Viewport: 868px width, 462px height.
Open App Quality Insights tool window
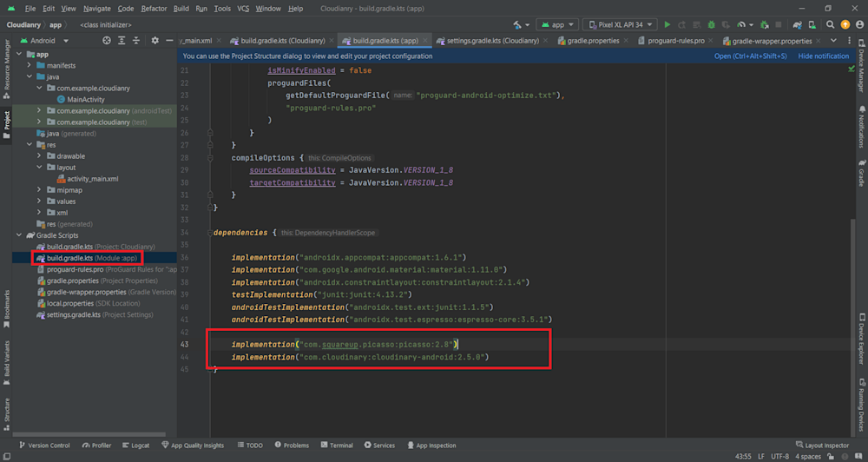coord(193,445)
